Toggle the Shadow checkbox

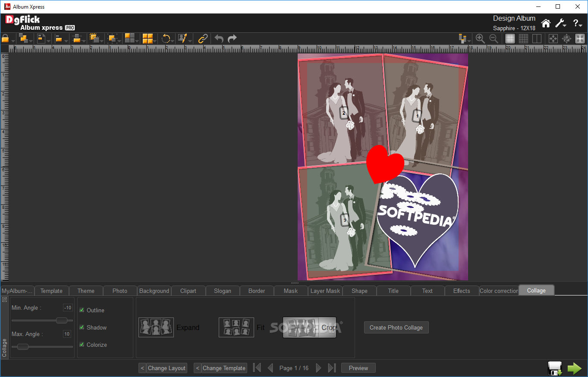click(x=82, y=327)
